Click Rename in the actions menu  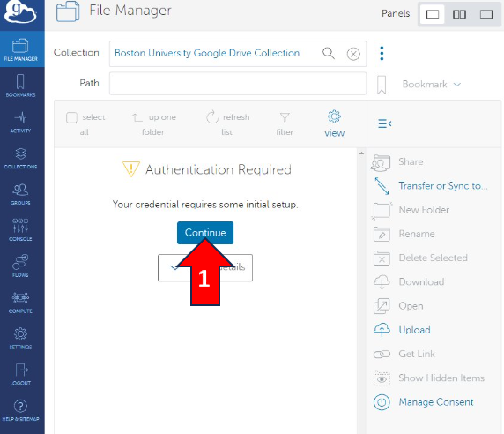click(404, 234)
